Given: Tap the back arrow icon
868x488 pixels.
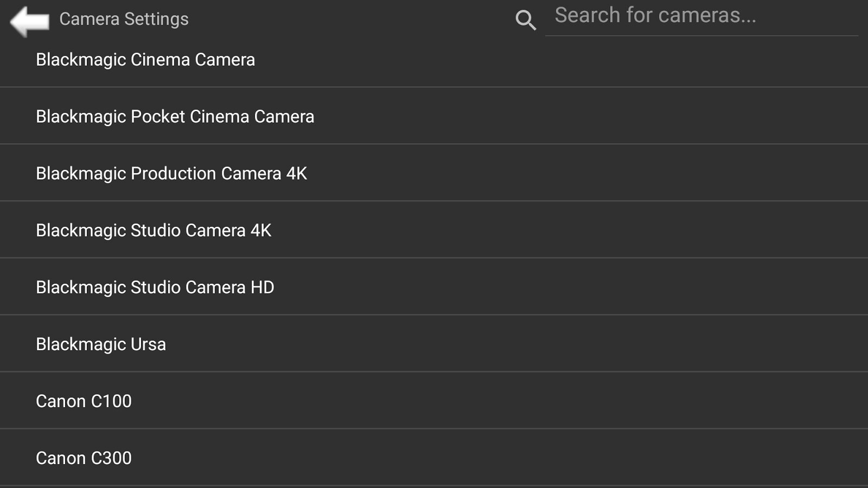Looking at the screenshot, I should coord(29,21).
